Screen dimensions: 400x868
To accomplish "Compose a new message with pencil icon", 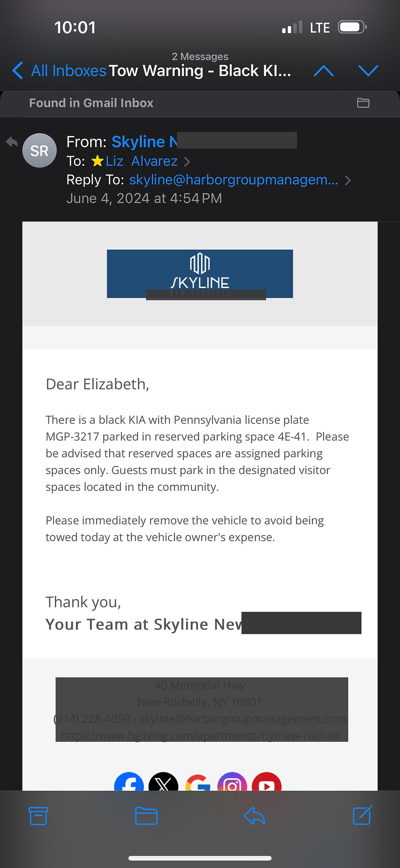I will tap(362, 815).
